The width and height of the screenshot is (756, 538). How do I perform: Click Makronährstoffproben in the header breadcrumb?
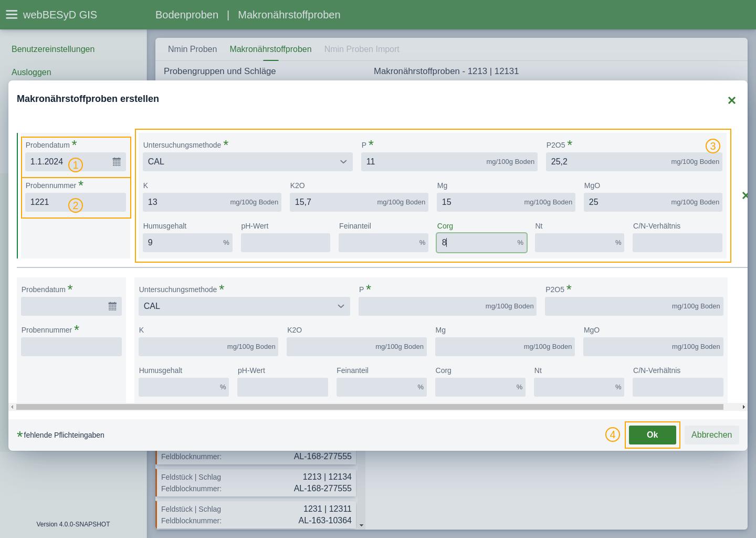(289, 15)
